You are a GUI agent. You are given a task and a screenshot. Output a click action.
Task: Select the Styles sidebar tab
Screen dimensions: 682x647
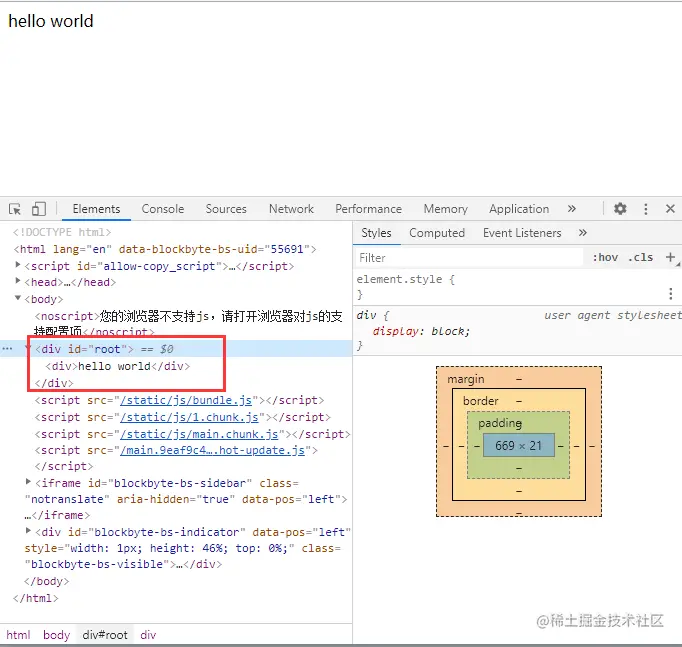(376, 233)
